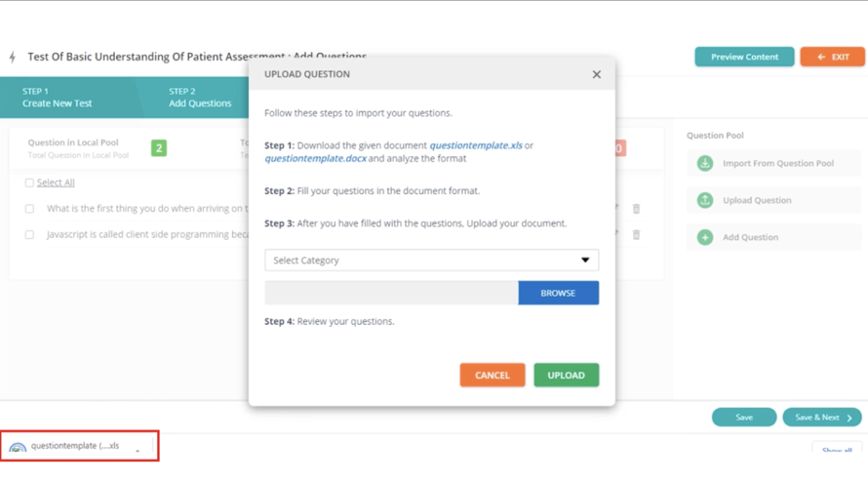Click the file path field beside Browse
This screenshot has height=488, width=868.
coord(391,293)
